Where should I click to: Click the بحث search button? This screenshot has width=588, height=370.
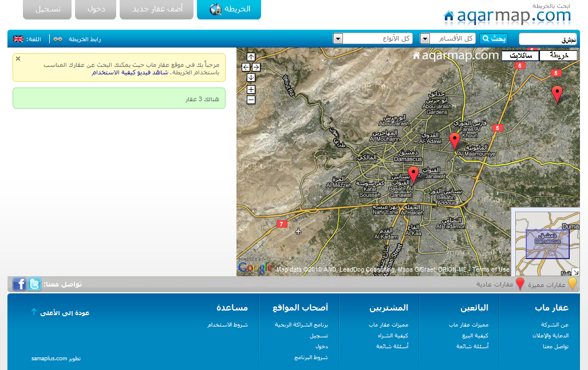[x=494, y=38]
